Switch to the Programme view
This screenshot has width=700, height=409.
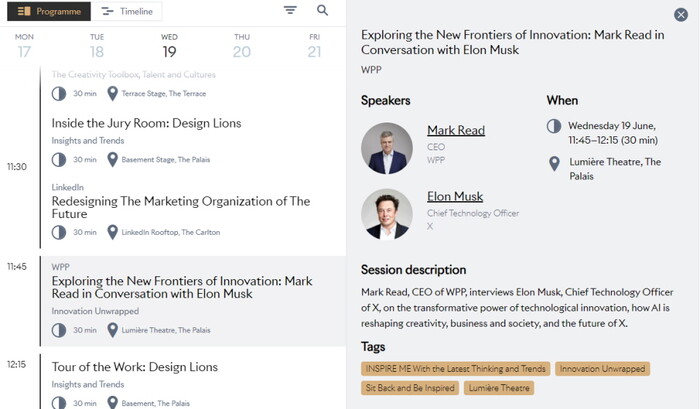point(48,12)
